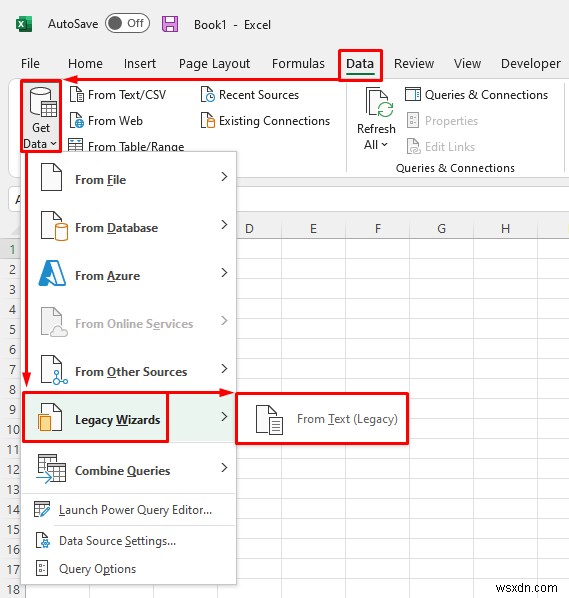Image resolution: width=569 pixels, height=598 pixels.
Task: Open the Insert ribbon tab
Action: tap(140, 63)
